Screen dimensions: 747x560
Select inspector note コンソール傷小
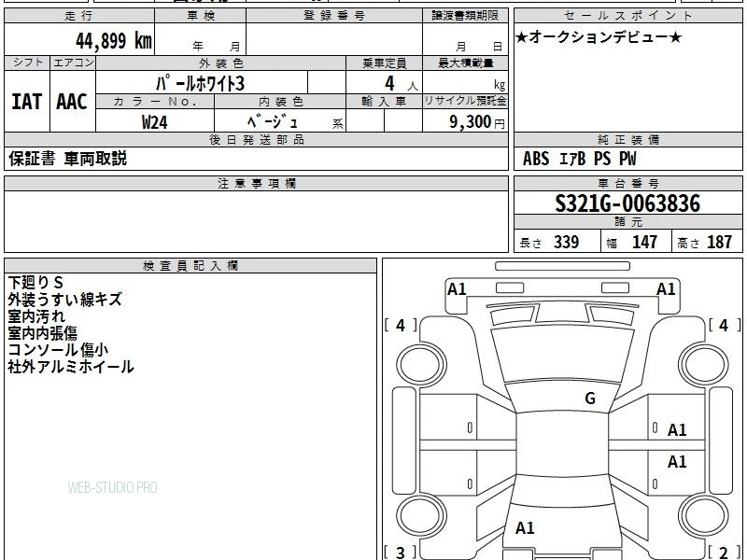click(58, 349)
